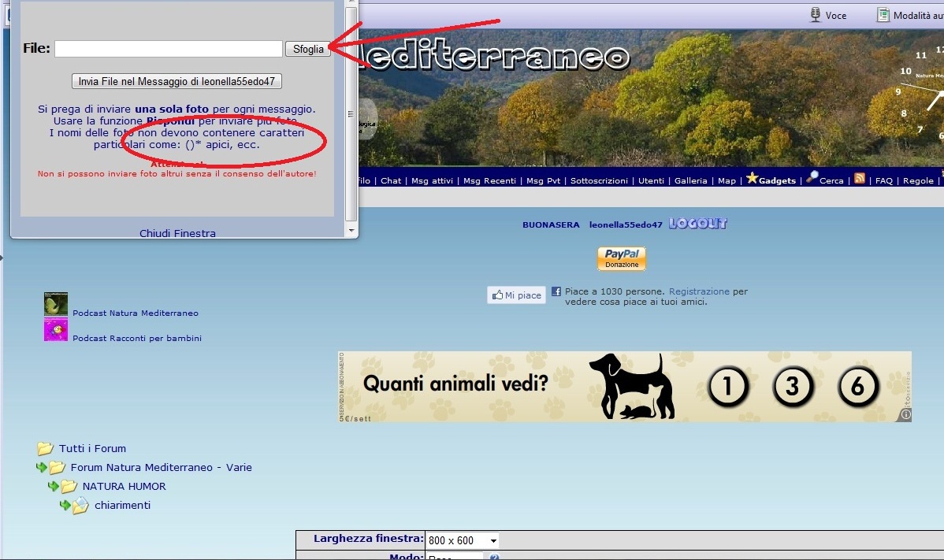Image resolution: width=944 pixels, height=560 pixels.
Task: Open the Galleria menu item
Action: (x=690, y=181)
